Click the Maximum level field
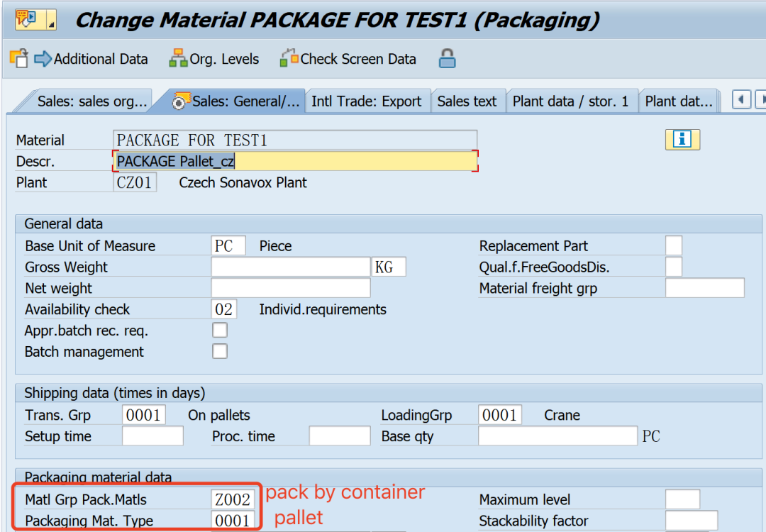The width and height of the screenshot is (766, 532). coord(682,499)
